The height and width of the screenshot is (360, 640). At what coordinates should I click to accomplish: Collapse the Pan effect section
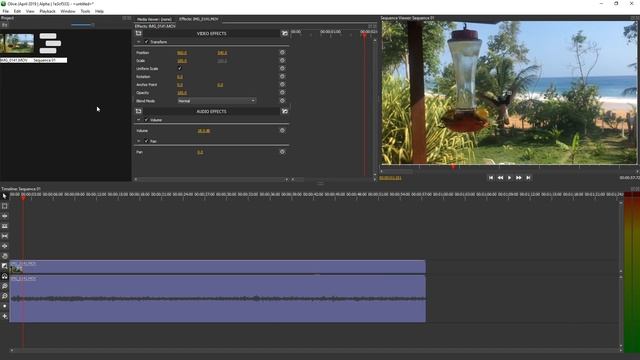point(139,141)
